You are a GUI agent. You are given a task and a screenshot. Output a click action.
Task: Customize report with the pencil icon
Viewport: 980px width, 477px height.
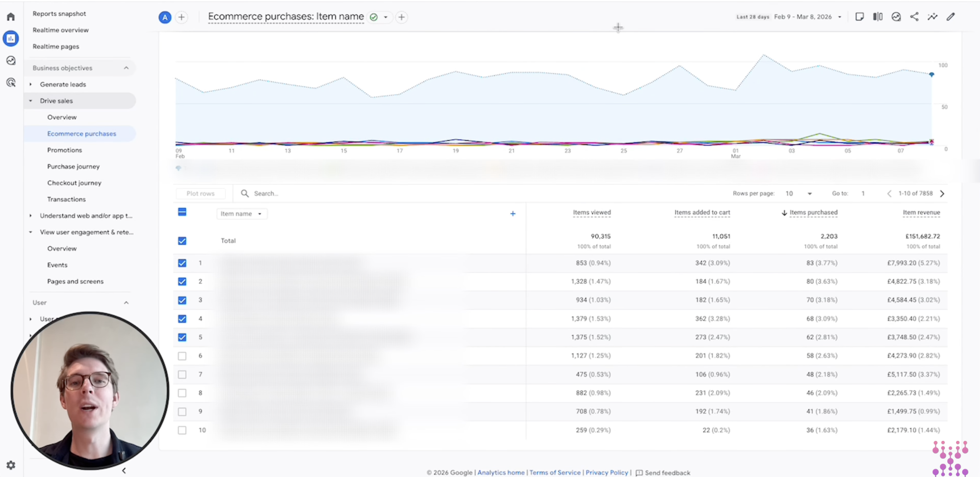point(951,17)
